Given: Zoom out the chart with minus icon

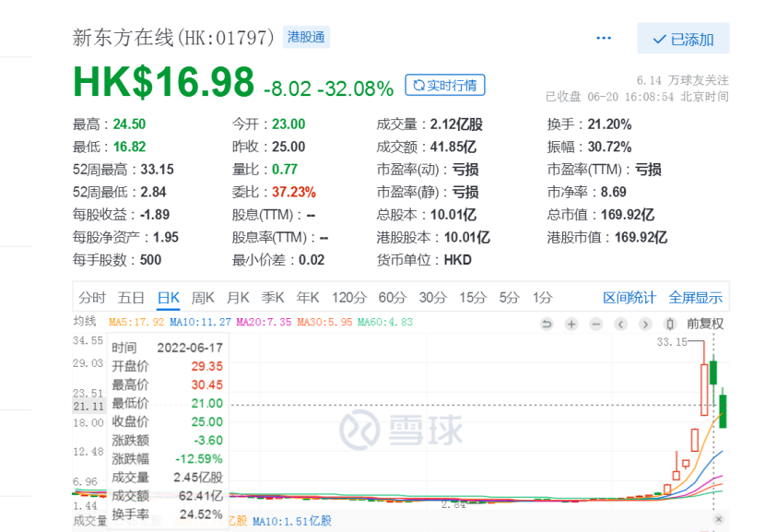Looking at the screenshot, I should pos(596,324).
